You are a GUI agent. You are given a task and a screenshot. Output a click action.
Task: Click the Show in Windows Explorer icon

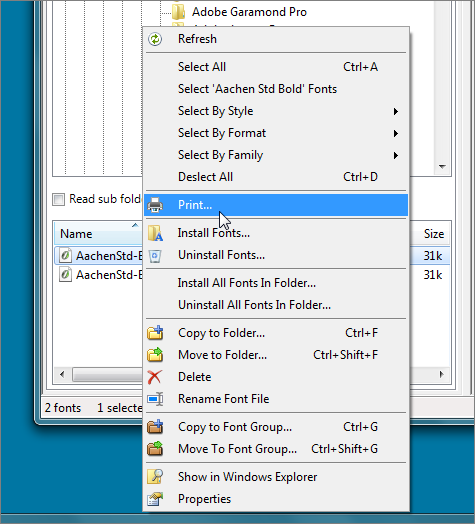(x=155, y=477)
